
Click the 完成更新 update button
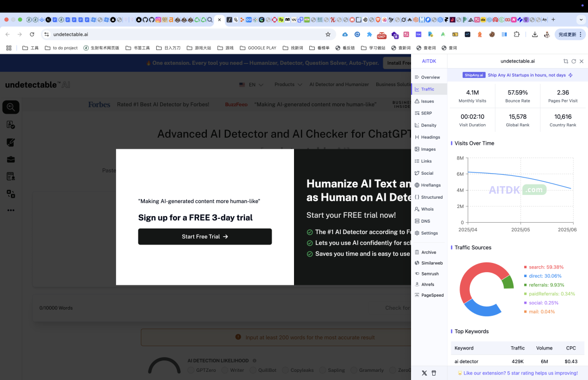569,34
